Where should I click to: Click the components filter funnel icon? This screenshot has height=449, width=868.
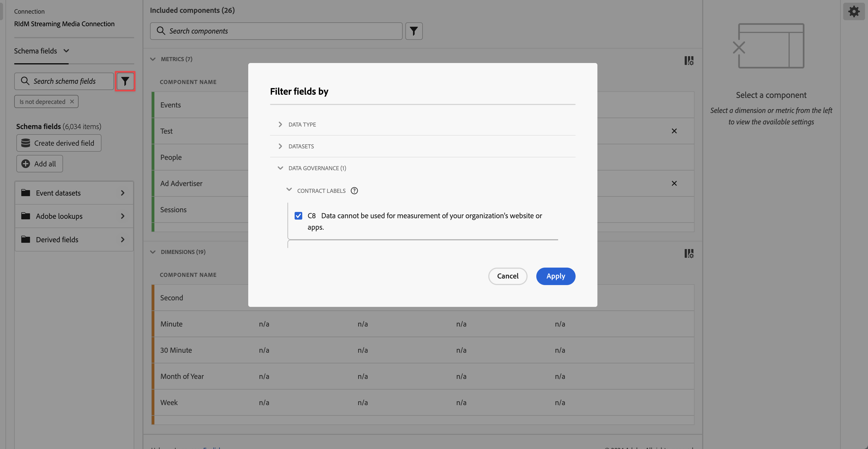[414, 31]
